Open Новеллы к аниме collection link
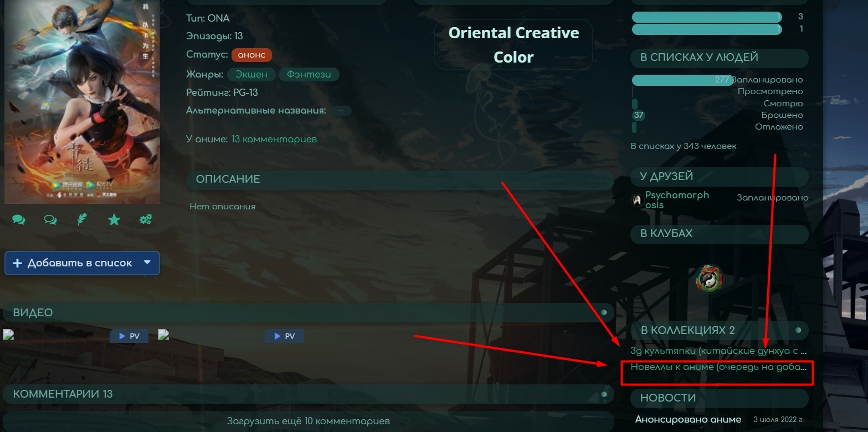This screenshot has width=868, height=432. pyautogui.click(x=718, y=367)
